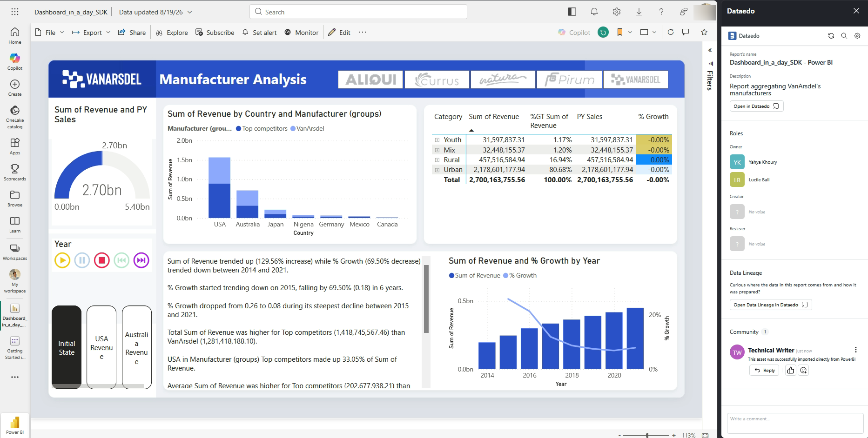Expand the Filters pane chevron
The height and width of the screenshot is (438, 868).
pos(710,50)
